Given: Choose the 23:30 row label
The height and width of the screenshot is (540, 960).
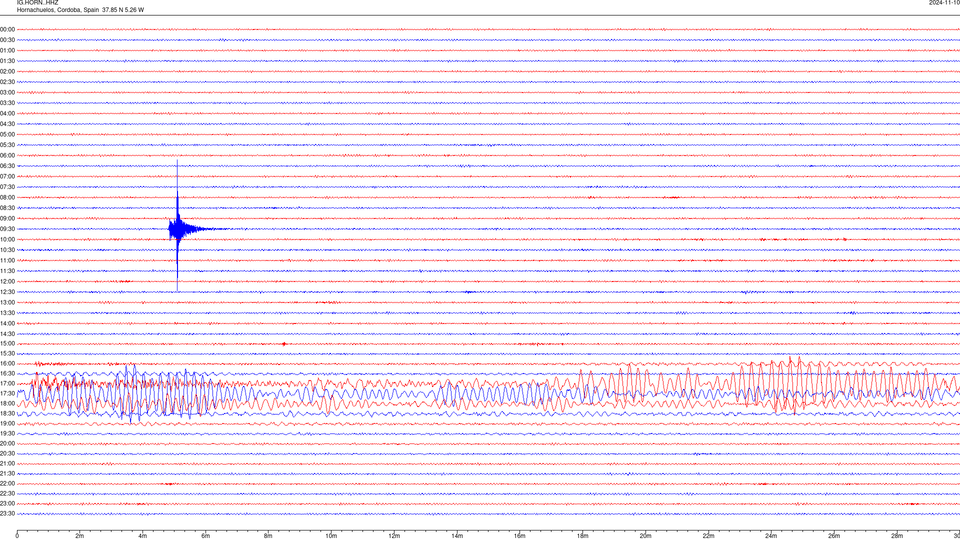Looking at the screenshot, I should 7,514.
